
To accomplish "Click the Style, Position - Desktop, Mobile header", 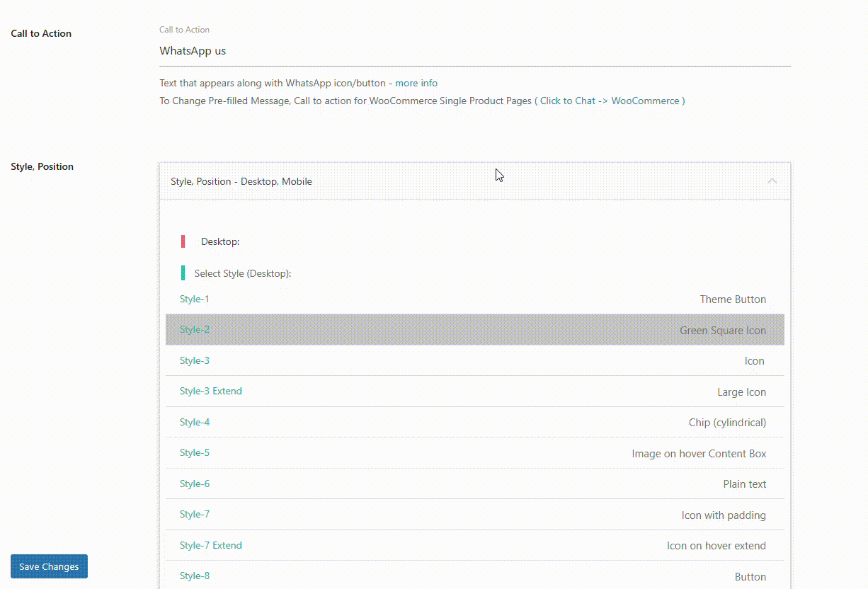I will click(241, 181).
